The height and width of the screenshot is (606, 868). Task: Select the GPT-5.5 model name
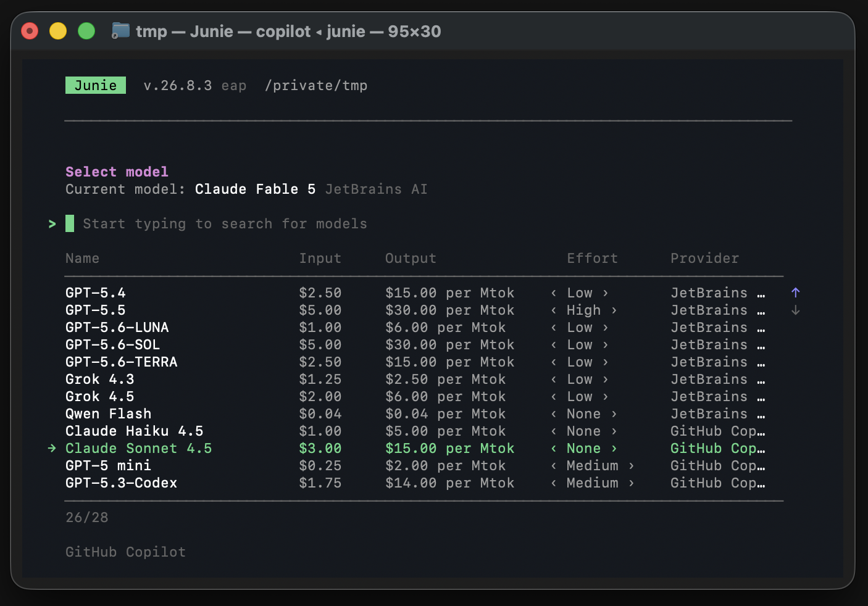[96, 310]
